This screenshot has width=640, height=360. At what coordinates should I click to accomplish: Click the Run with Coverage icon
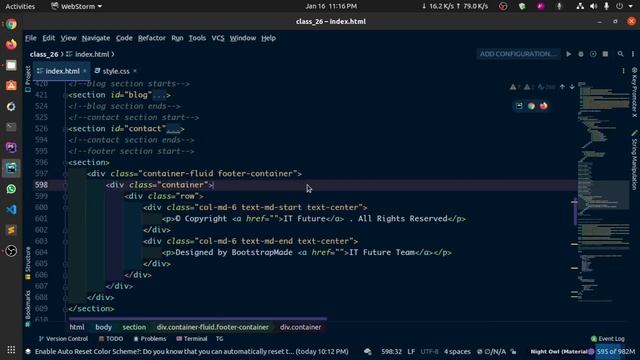(593, 54)
